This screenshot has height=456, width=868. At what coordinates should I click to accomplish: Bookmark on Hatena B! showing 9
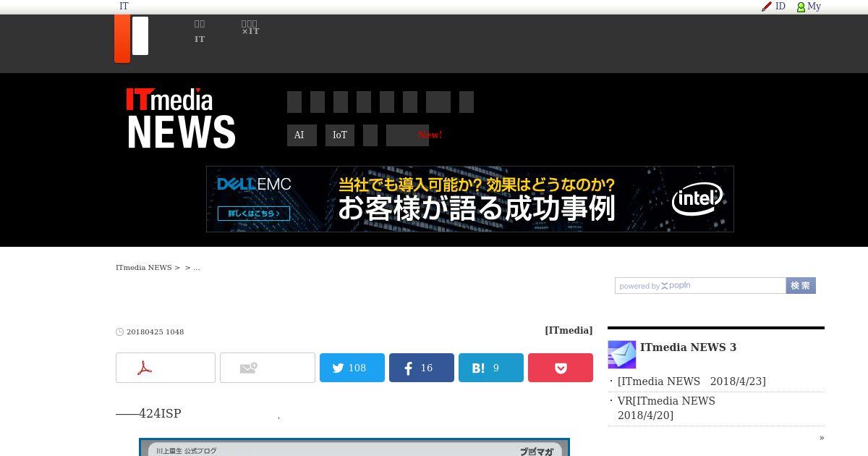491,368
